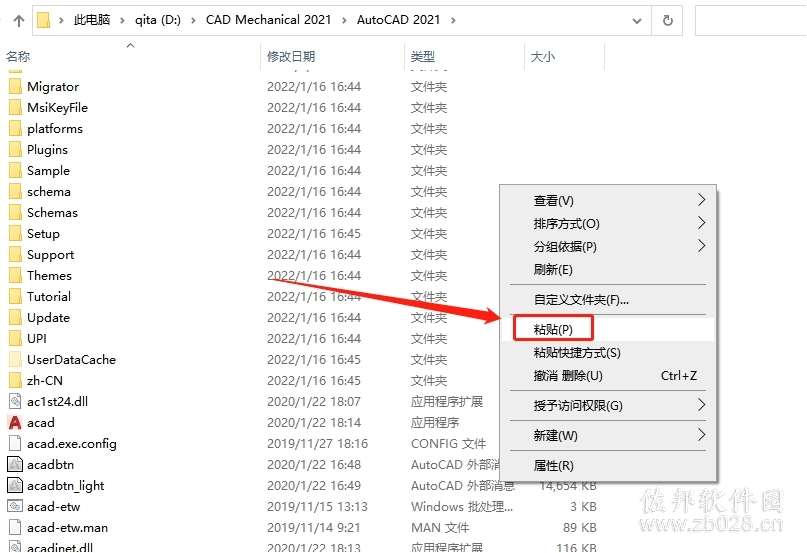Select the acad-etw.man file name

[x=67, y=528]
